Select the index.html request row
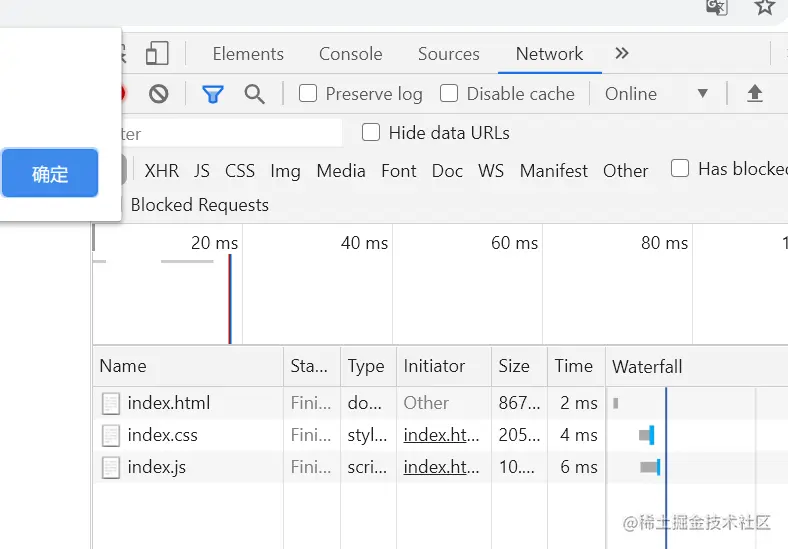Screen dimensions: 788x549 coord(169,403)
